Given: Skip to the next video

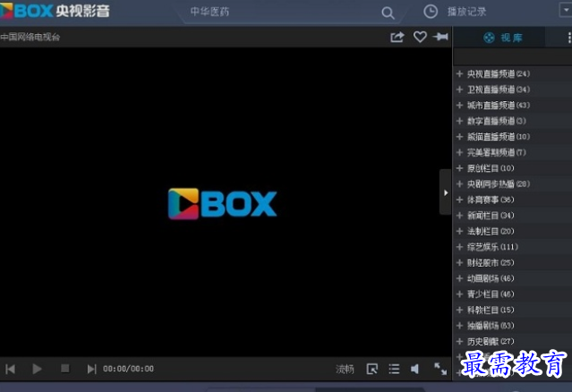Looking at the screenshot, I should (91, 369).
